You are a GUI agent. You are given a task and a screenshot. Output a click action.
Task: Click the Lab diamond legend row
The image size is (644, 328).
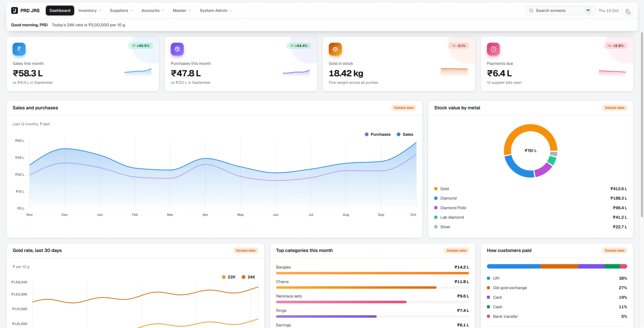[x=530, y=218]
